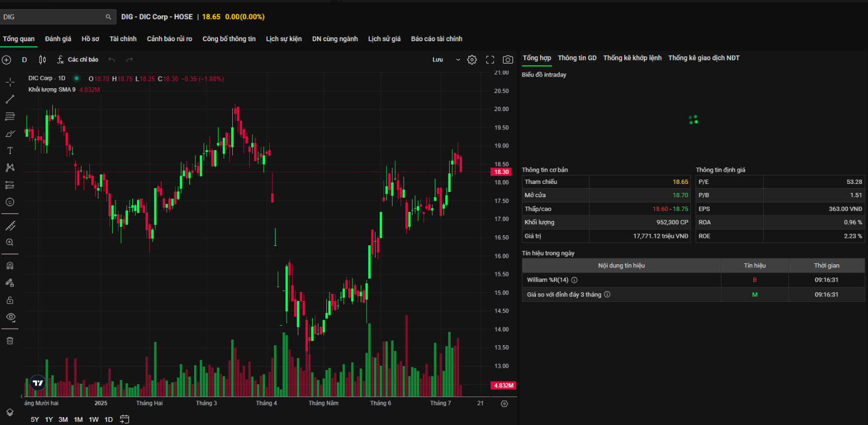Click the TradingView logo on the chart

coord(38,383)
